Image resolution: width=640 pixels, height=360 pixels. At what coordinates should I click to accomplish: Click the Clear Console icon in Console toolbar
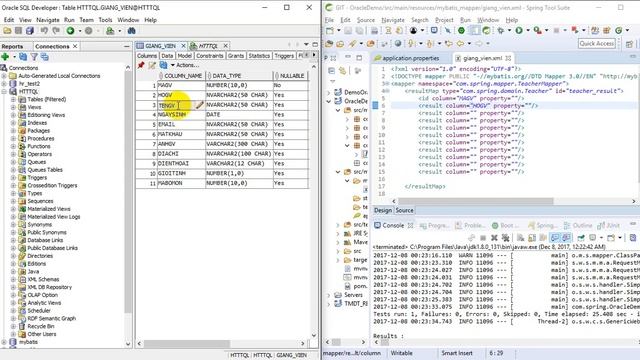pos(520,237)
